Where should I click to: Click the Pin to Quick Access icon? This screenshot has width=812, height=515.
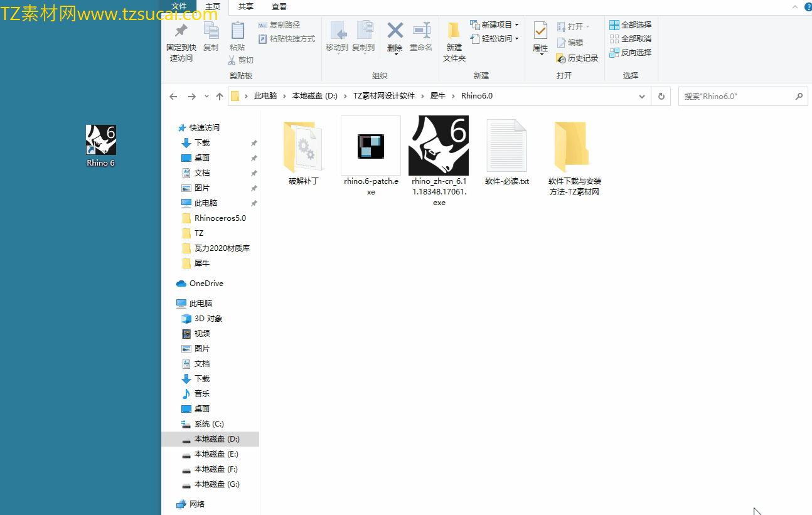coord(181,31)
